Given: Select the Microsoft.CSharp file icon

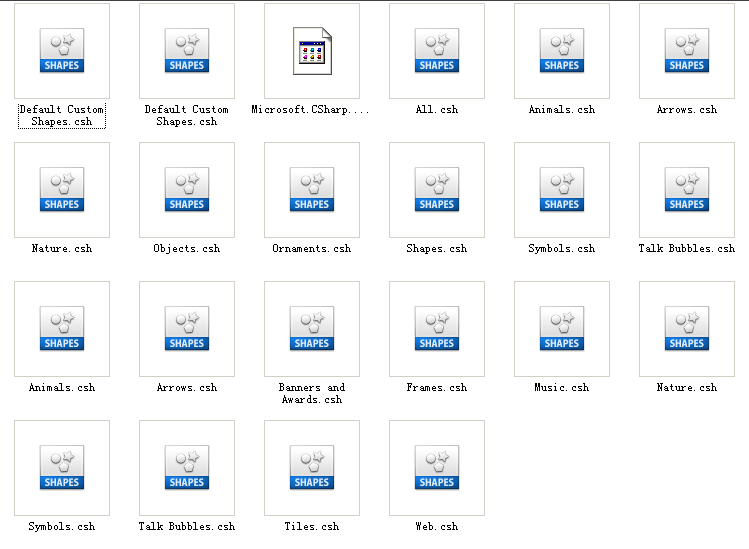Looking at the screenshot, I should pyautogui.click(x=312, y=51).
